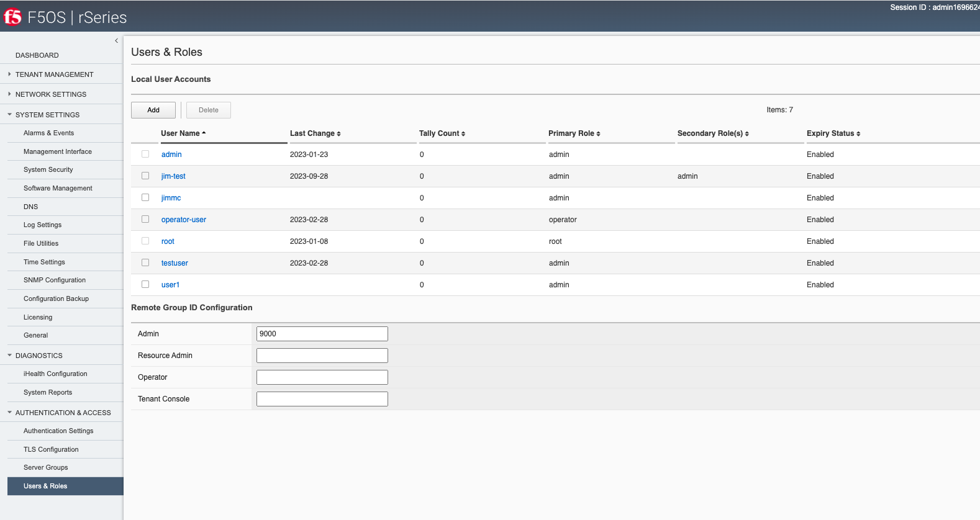This screenshot has width=980, height=520.
Task: Select the root user checkbox
Action: coord(145,241)
